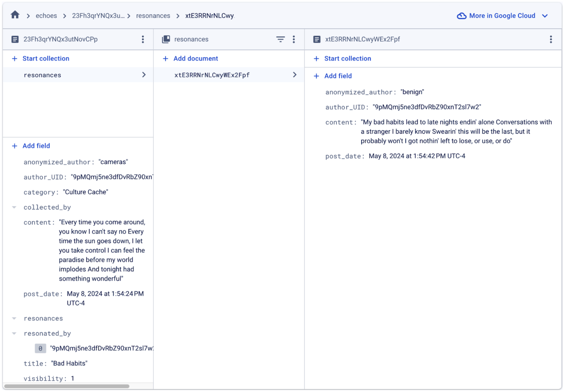Click the right-panel author_UID value
The image size is (565, 392).
tap(427, 107)
